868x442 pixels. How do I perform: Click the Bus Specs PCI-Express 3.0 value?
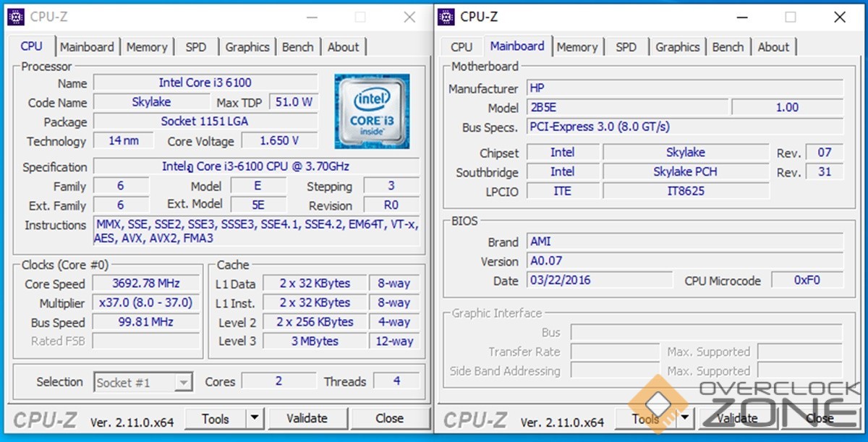click(685, 127)
